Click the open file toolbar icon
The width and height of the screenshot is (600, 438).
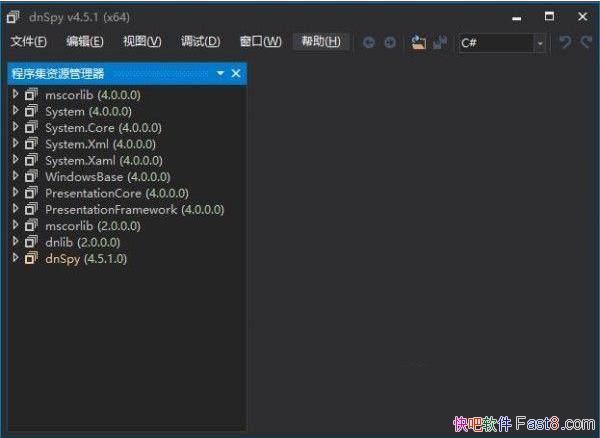point(418,42)
